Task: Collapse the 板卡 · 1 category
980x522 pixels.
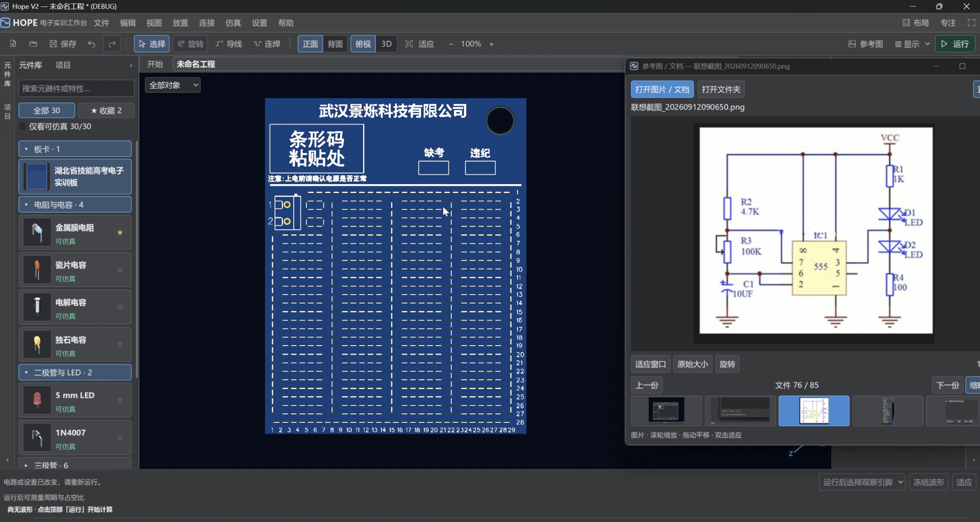Action: pyautogui.click(x=75, y=149)
